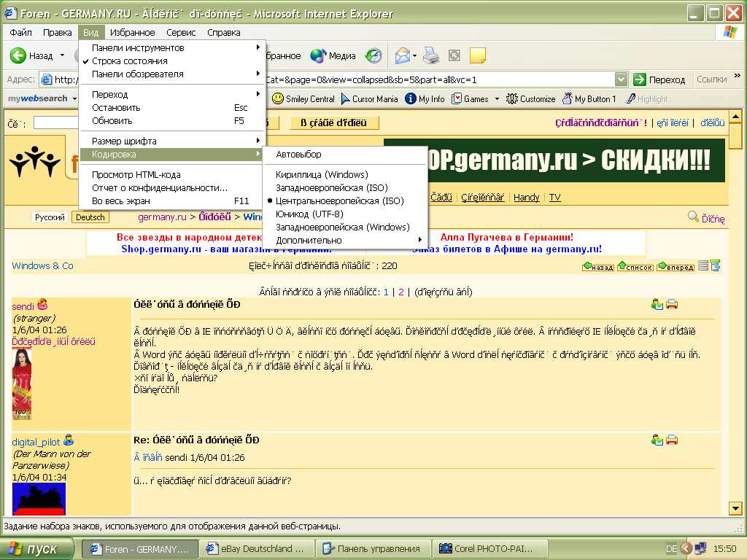This screenshot has height=560, width=747.
Task: Click the blue threaded tree view icon
Action: (715, 265)
